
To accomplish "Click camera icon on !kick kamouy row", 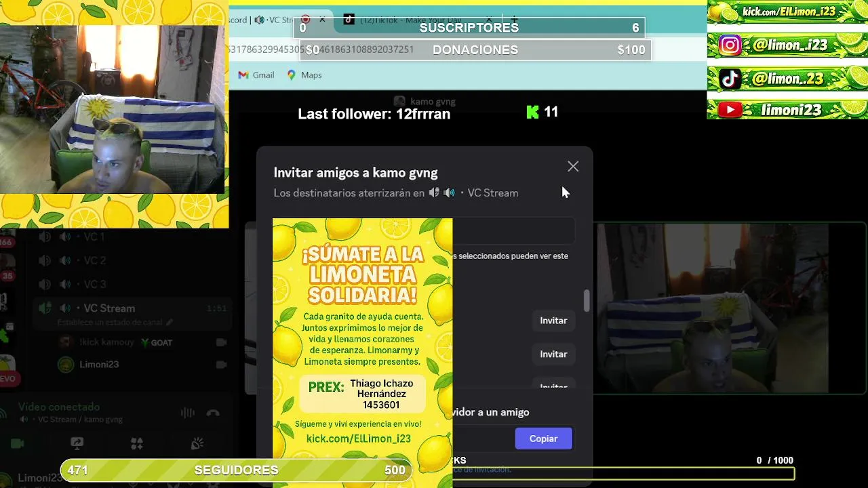I will [221, 343].
